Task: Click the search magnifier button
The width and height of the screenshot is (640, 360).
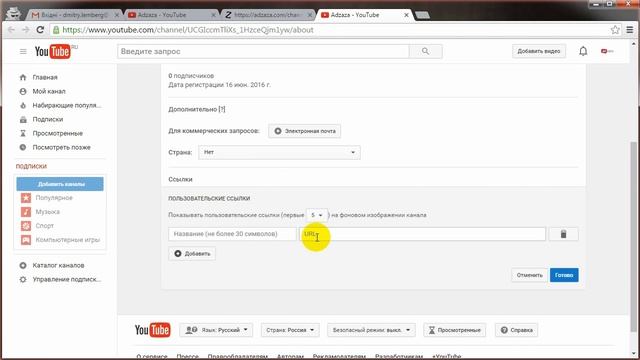Action: [425, 51]
